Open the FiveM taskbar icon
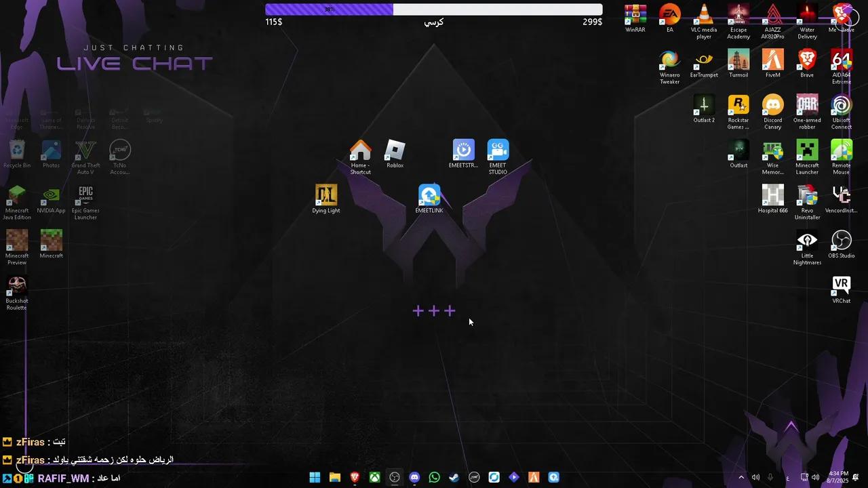This screenshot has width=868, height=488. [534, 477]
